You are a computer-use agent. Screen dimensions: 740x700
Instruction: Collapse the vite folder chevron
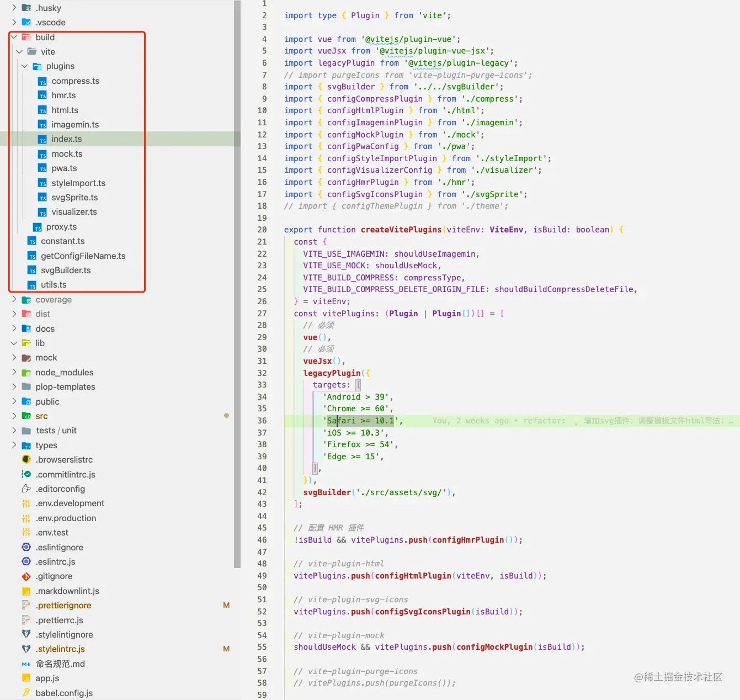pyautogui.click(x=19, y=52)
